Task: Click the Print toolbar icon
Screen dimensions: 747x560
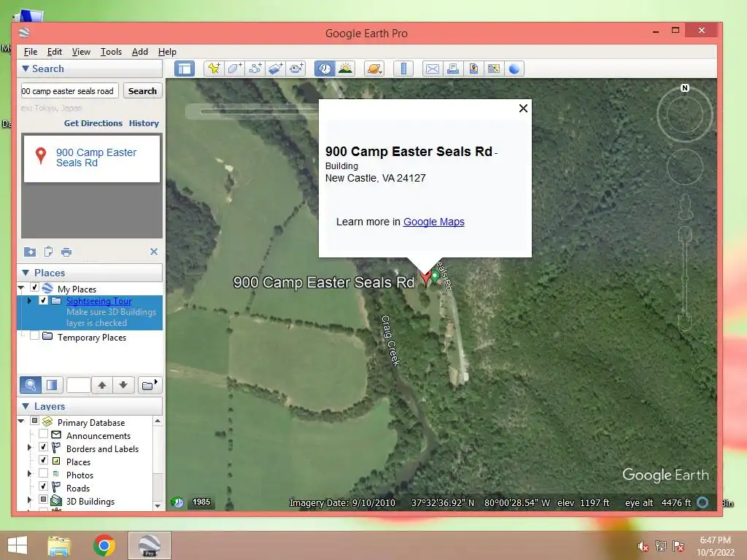Action: pos(452,69)
